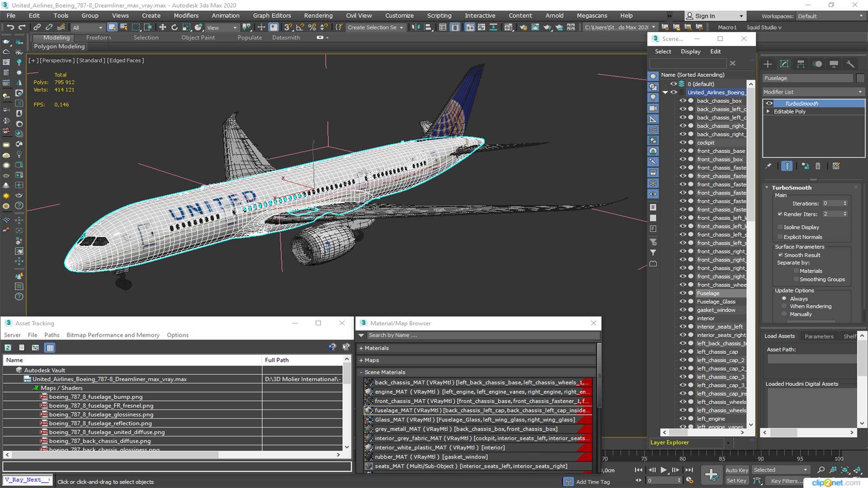Open the Hierarchy command panel tab
The image size is (868, 488).
tap(801, 64)
